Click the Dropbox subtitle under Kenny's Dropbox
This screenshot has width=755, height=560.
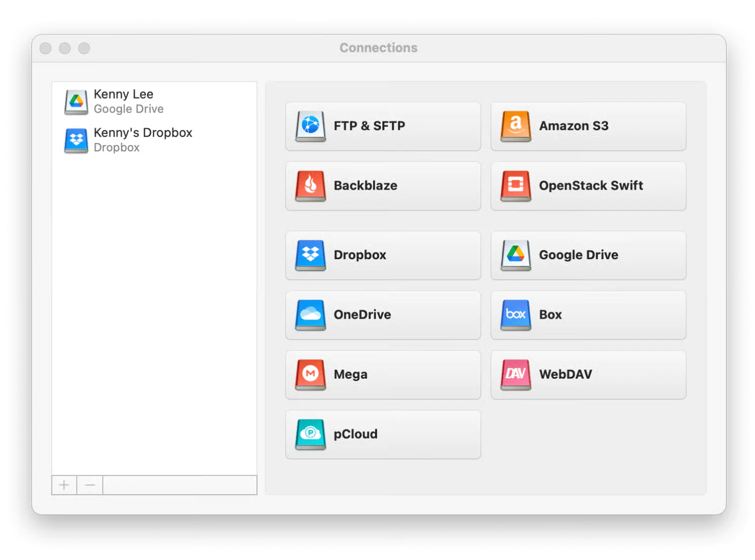117,147
